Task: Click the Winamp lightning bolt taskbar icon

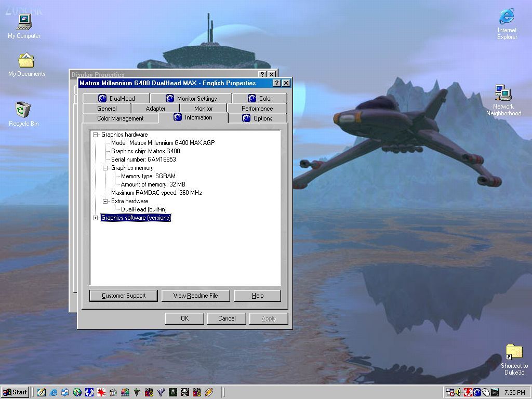Action: click(x=209, y=392)
